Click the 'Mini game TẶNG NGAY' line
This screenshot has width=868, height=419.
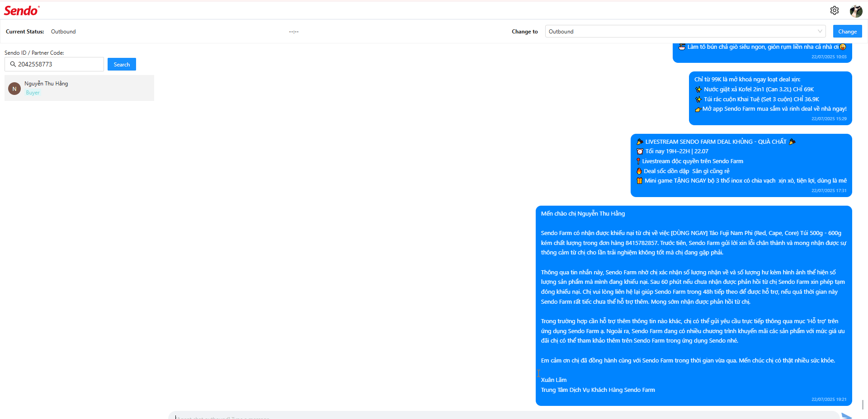(x=741, y=180)
